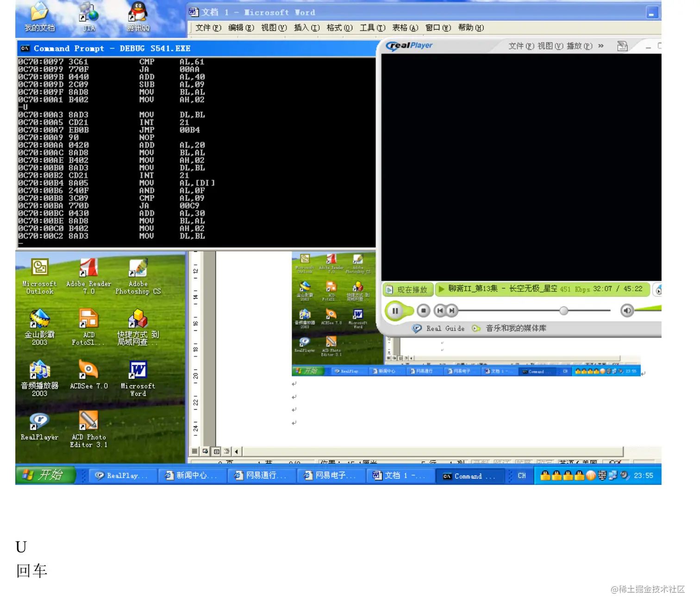
Task: Open the 快捷方式 到 局域网查 shortcut
Action: [x=138, y=328]
